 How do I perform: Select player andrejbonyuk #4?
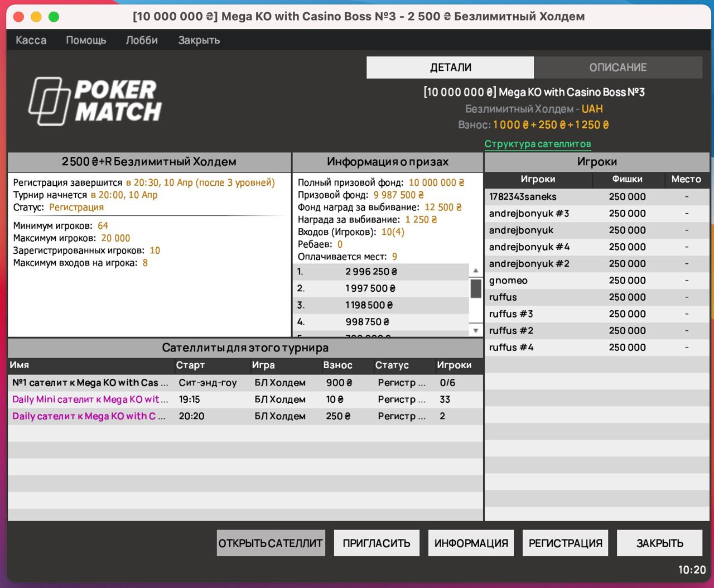[x=597, y=247]
